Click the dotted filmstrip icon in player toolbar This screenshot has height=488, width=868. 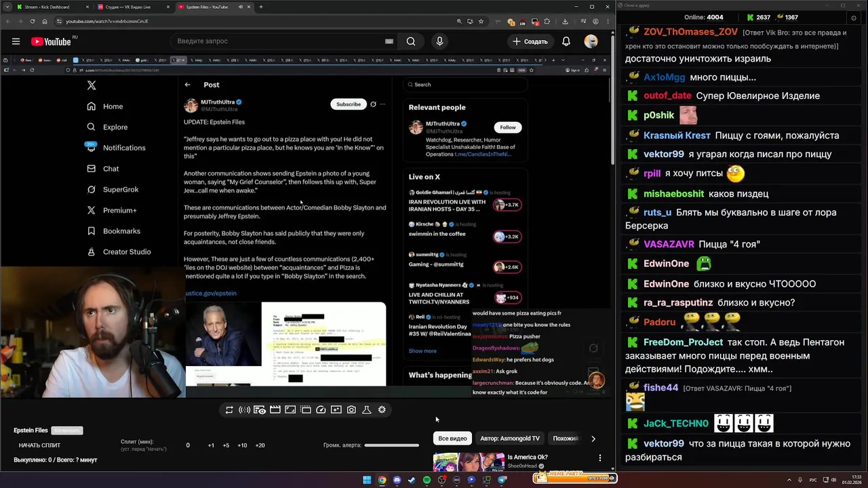[306, 410]
